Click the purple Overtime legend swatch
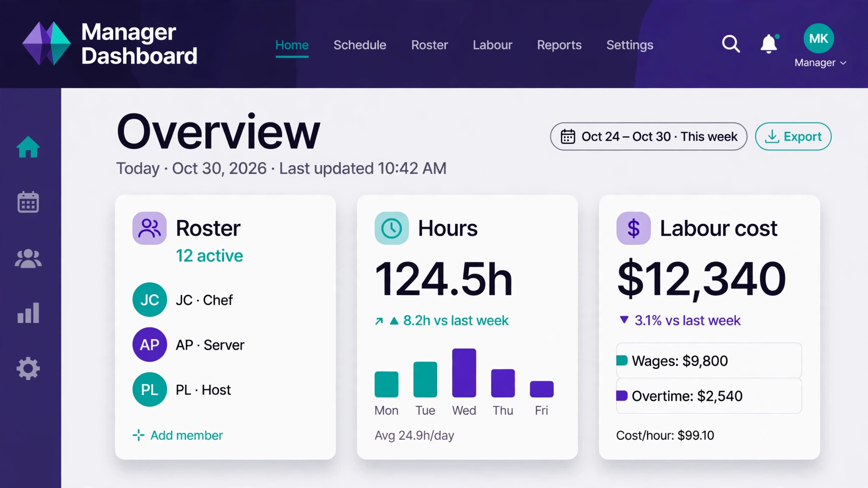This screenshot has height=488, width=868. [622, 396]
